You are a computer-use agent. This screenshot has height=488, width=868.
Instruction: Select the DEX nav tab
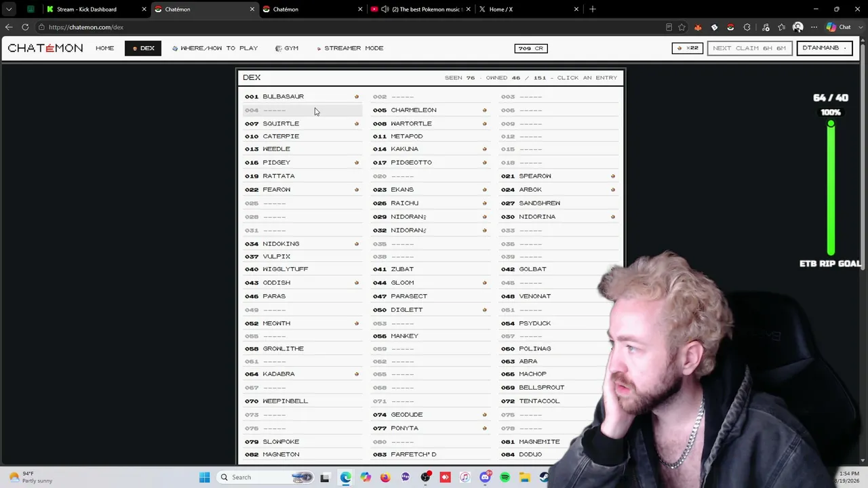pos(143,48)
